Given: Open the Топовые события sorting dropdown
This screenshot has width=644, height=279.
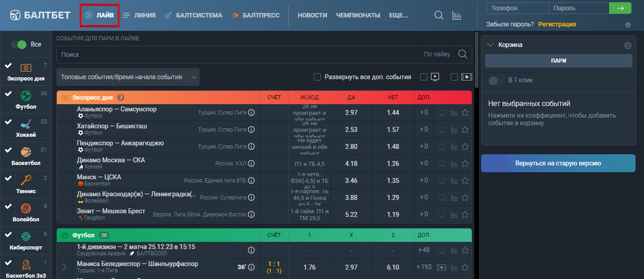Looking at the screenshot, I should click(128, 77).
